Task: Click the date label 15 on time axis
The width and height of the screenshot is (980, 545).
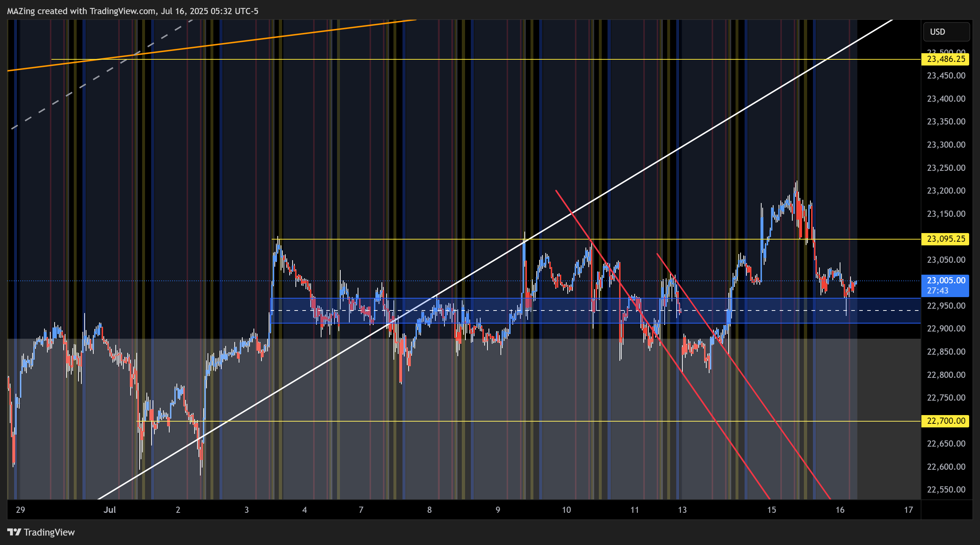Action: click(x=771, y=510)
